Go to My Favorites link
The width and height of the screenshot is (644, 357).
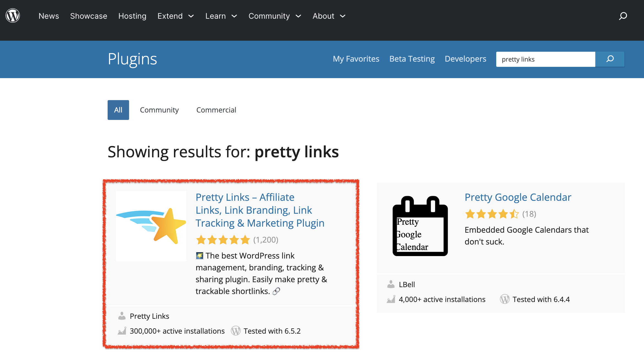coord(356,59)
